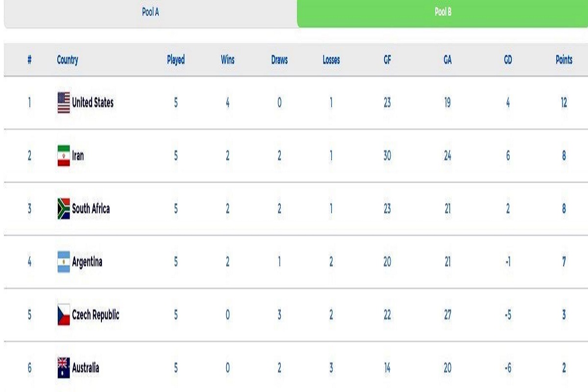Click the South Africa flag icon
This screenshot has width=588, height=392.
(x=64, y=209)
